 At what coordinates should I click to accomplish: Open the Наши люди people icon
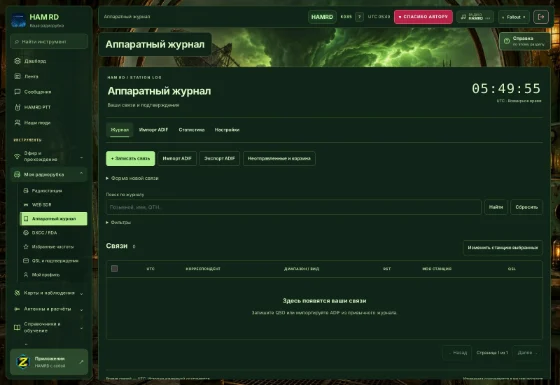pos(17,122)
